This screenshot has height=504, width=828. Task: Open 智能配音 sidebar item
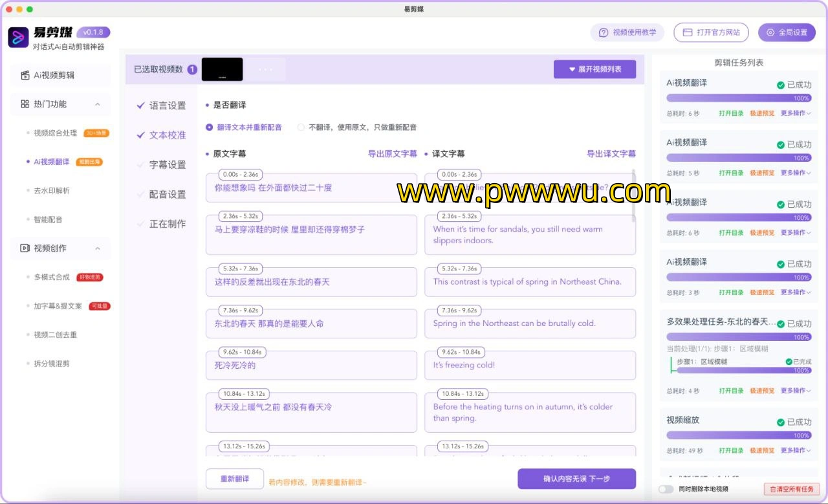[x=48, y=219]
